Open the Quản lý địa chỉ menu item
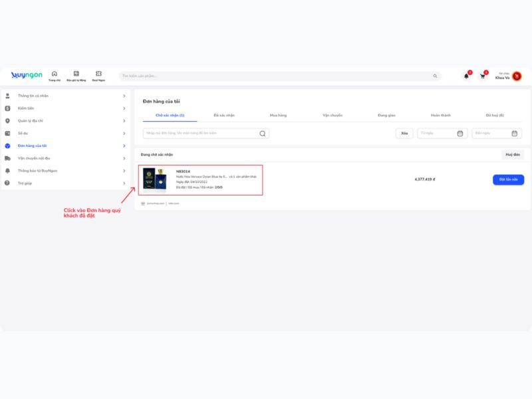Image resolution: width=532 pixels, height=399 pixels. click(x=65, y=121)
